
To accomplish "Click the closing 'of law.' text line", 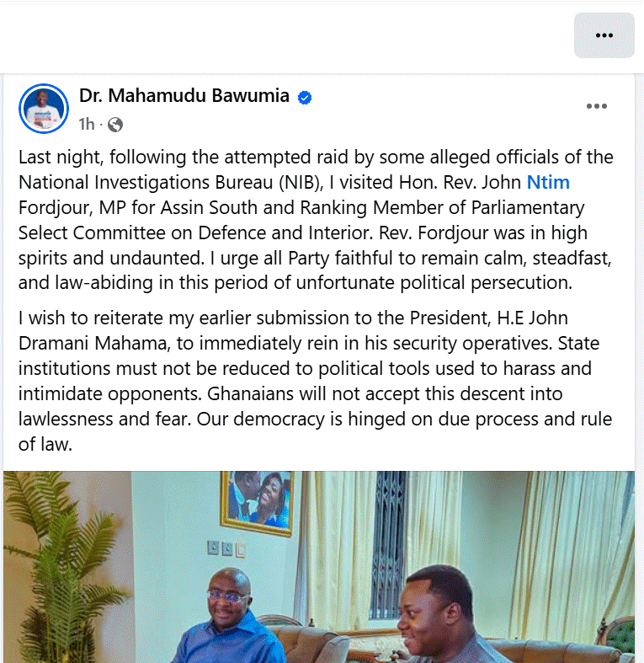I will (45, 444).
